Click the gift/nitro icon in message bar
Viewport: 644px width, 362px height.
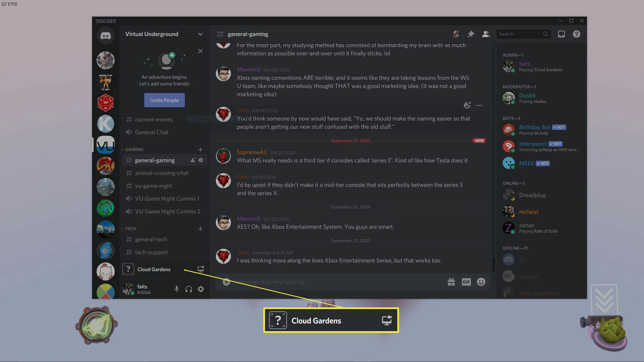coord(451,282)
